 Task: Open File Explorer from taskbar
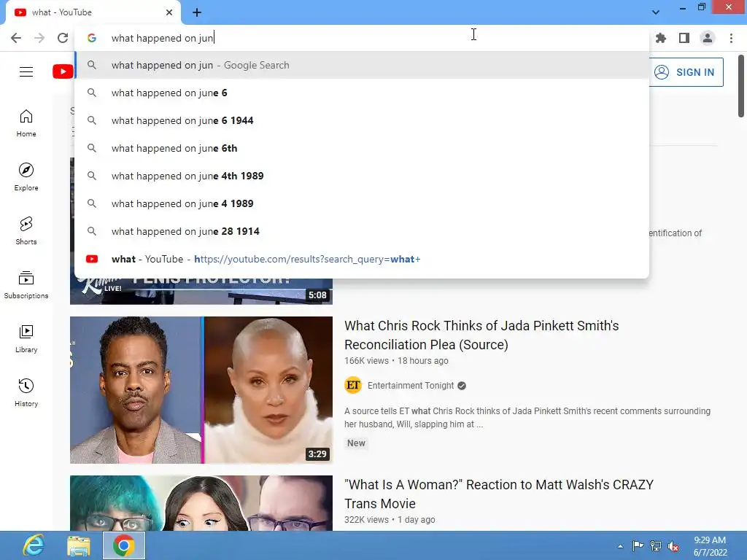tap(79, 545)
